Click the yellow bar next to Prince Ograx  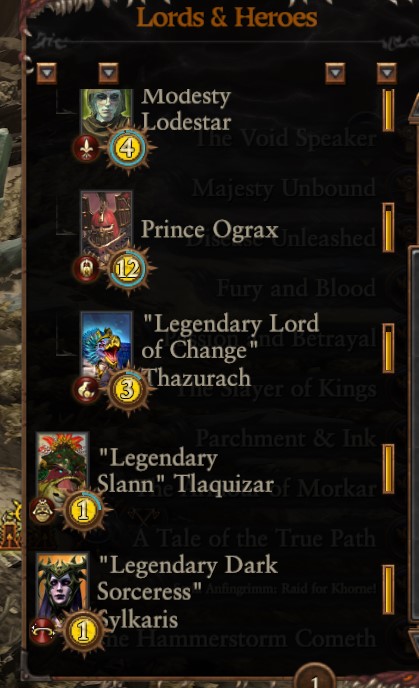pos(388,228)
